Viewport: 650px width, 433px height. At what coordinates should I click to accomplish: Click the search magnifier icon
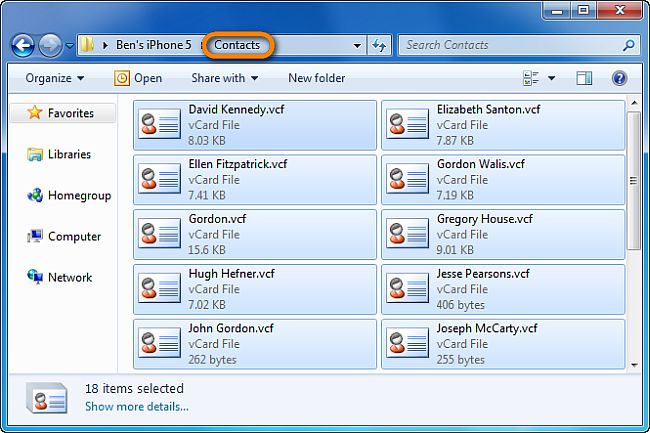pyautogui.click(x=629, y=46)
